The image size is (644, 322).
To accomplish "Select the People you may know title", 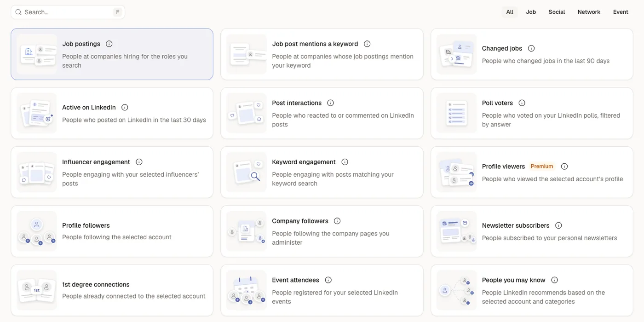I will [513, 280].
